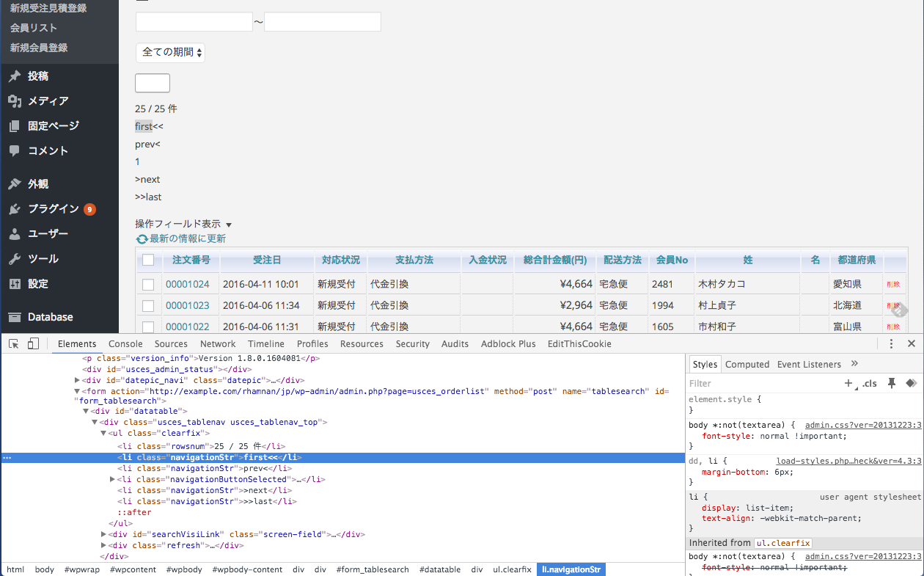Close the DevTools panel
The height and width of the screenshot is (576, 924).
coord(912,343)
